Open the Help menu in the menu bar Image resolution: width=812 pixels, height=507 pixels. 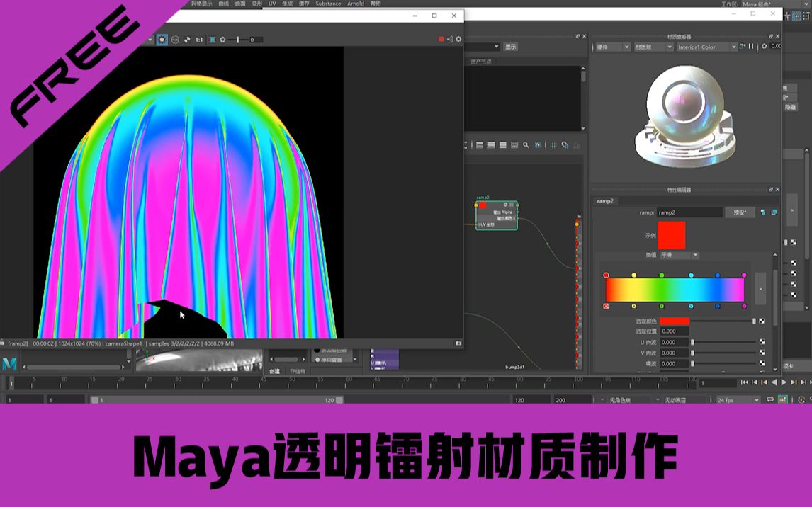(376, 4)
